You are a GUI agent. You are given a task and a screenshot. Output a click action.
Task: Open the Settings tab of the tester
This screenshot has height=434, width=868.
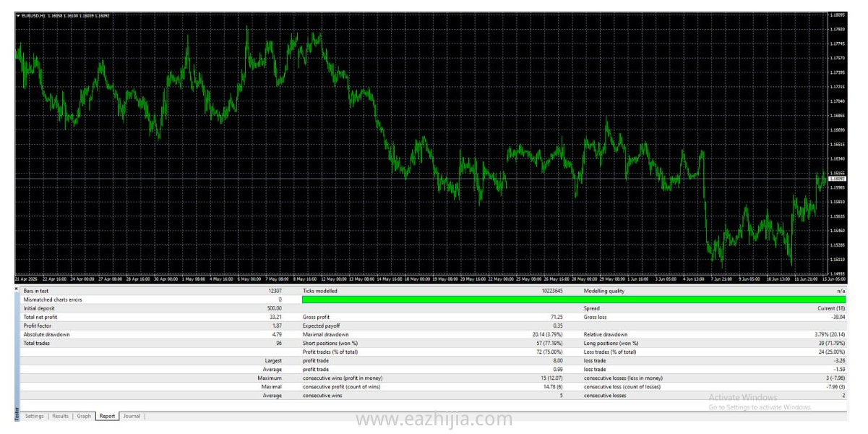click(34, 417)
